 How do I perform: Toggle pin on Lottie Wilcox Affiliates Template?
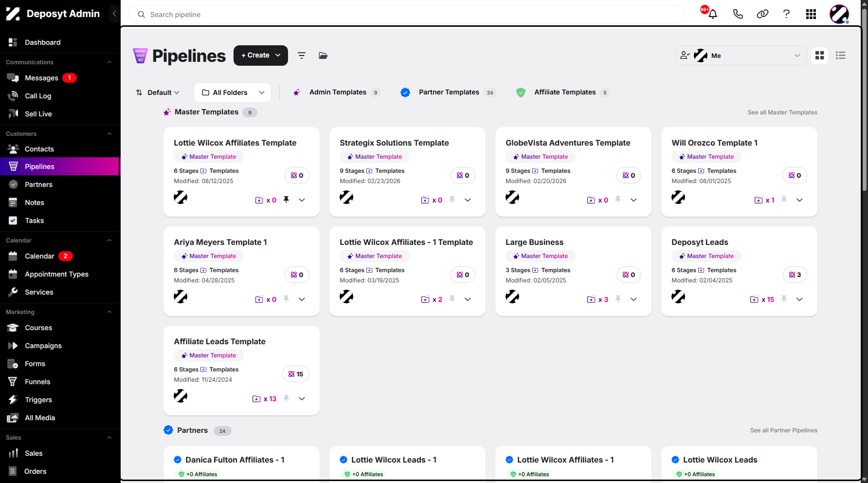click(287, 200)
